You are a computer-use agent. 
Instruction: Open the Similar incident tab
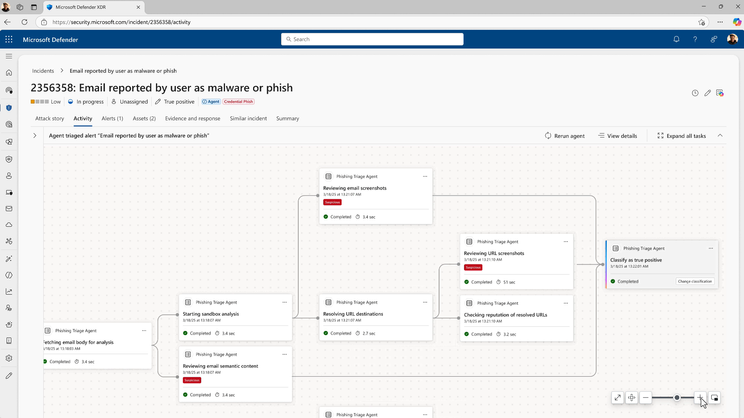(248, 119)
